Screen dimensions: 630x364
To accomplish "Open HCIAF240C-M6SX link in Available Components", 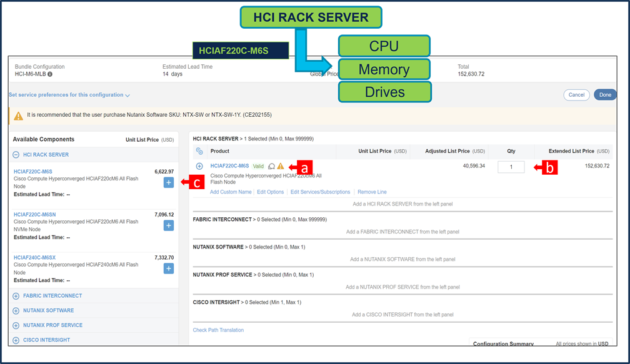I will 34,257.
